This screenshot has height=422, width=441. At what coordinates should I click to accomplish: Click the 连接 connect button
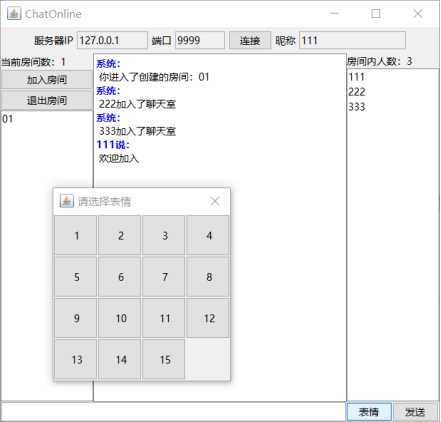tap(250, 40)
